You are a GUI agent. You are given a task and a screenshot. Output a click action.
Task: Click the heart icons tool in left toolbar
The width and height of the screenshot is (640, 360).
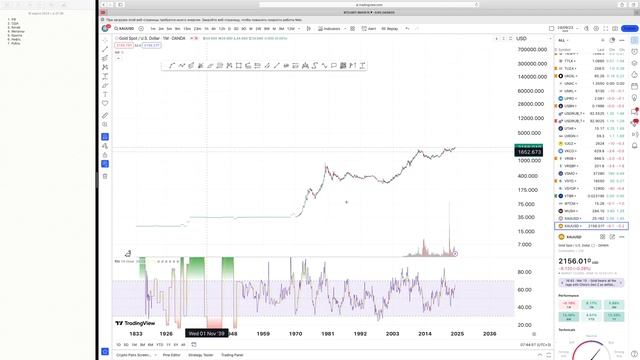click(x=105, y=104)
